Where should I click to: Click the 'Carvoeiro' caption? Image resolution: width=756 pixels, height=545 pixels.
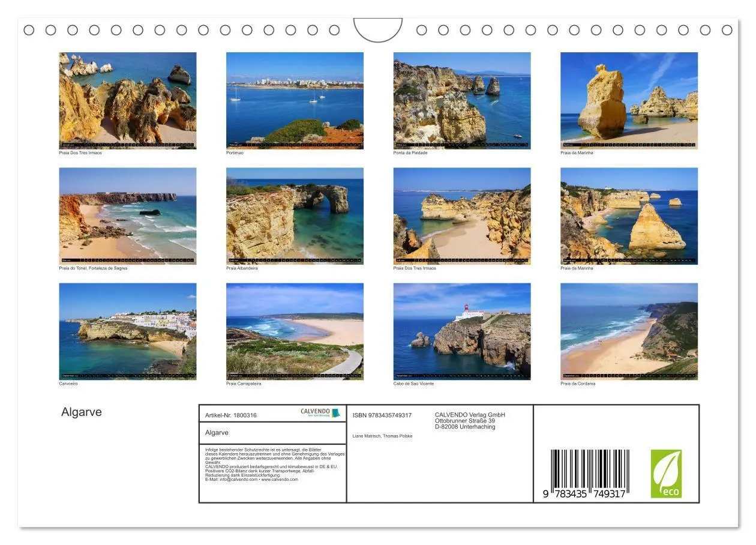point(68,384)
